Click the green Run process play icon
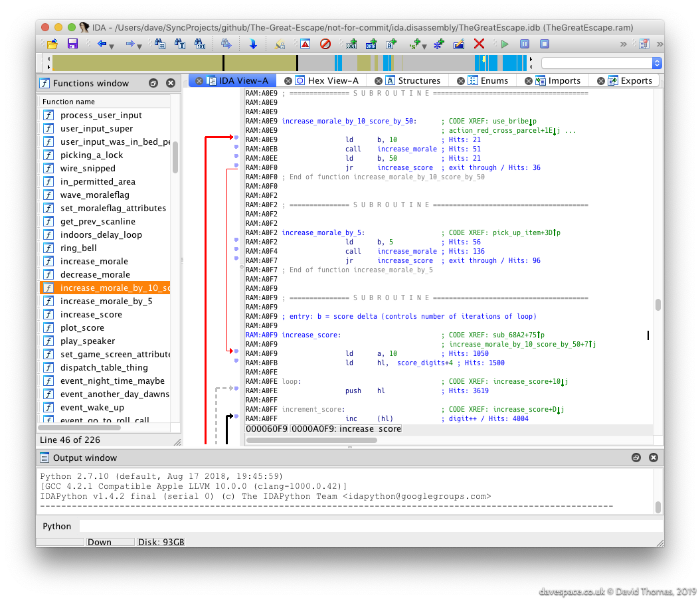 coord(505,44)
